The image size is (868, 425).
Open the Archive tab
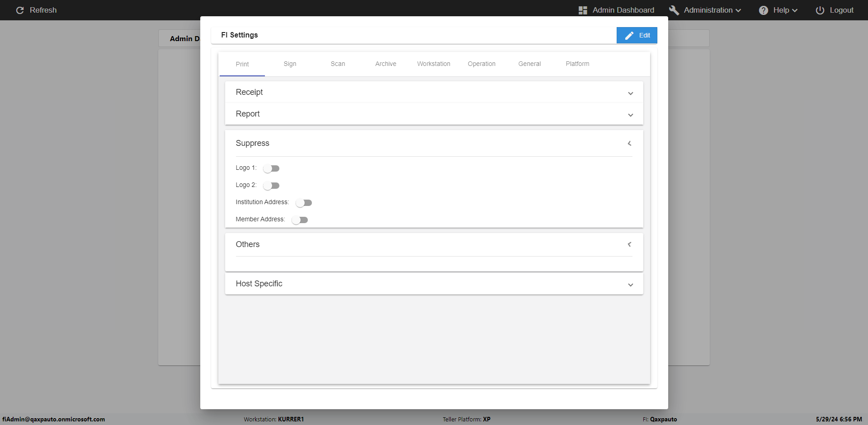tap(386, 64)
